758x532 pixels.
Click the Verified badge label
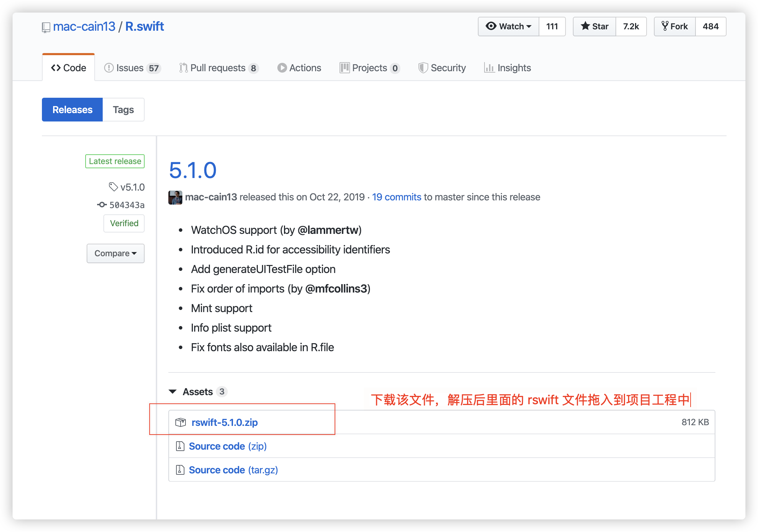click(123, 224)
